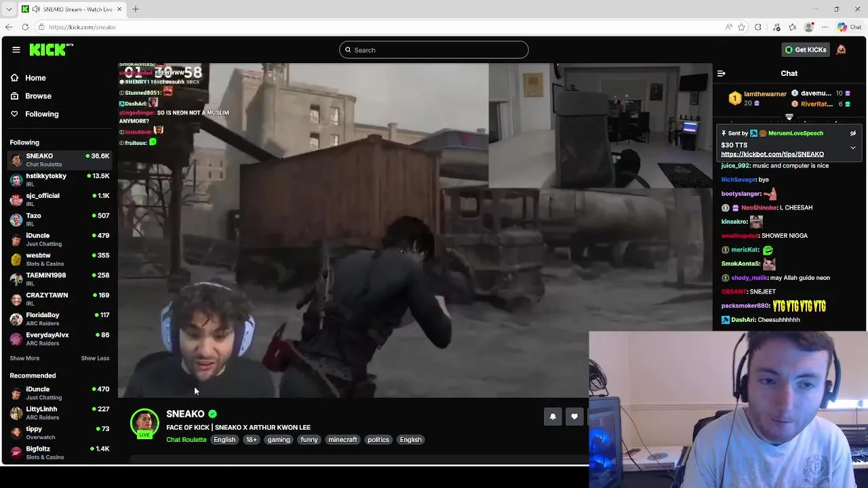Open the media control music icon
Viewport: 868px width, 488px height.
776,27
